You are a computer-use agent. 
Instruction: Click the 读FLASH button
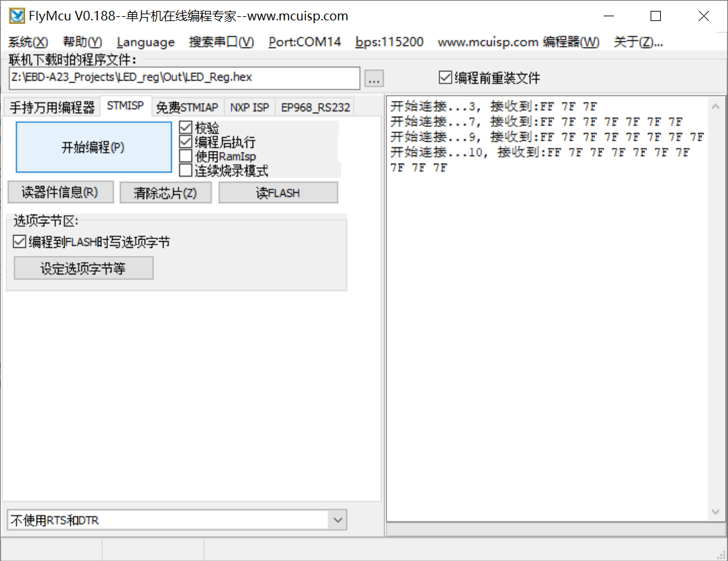[278, 192]
